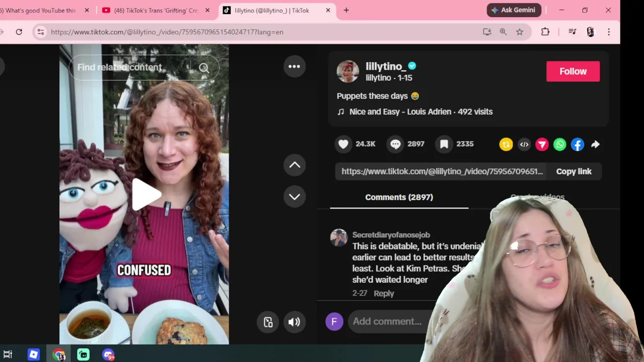Open lillytino_ profile avatar
644x362 pixels.
click(x=348, y=71)
